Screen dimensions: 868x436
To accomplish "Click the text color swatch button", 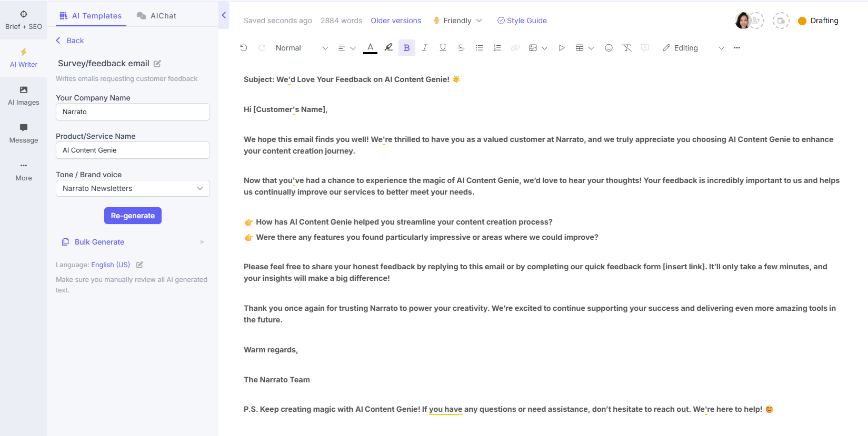I will point(371,48).
